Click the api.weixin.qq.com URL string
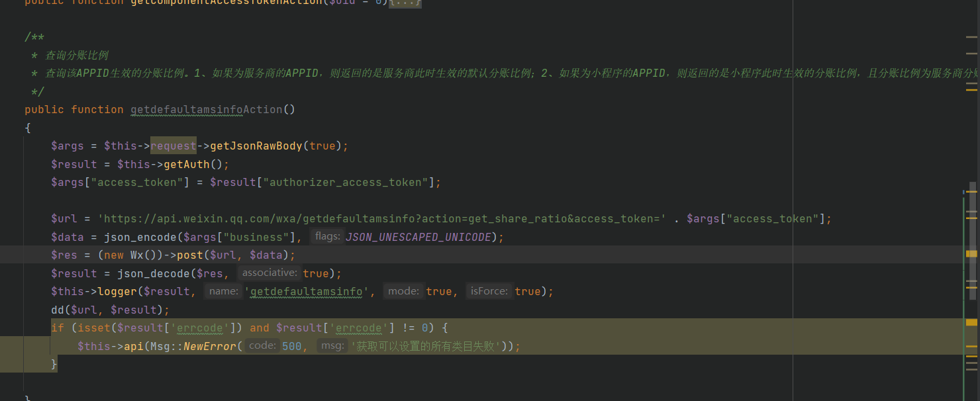Image resolution: width=980 pixels, height=401 pixels. [x=382, y=218]
